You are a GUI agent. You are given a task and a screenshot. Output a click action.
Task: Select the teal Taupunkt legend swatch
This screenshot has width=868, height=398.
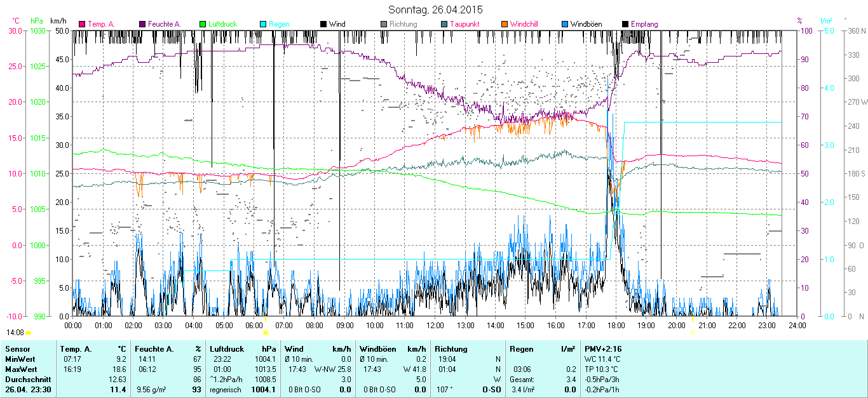(x=444, y=24)
